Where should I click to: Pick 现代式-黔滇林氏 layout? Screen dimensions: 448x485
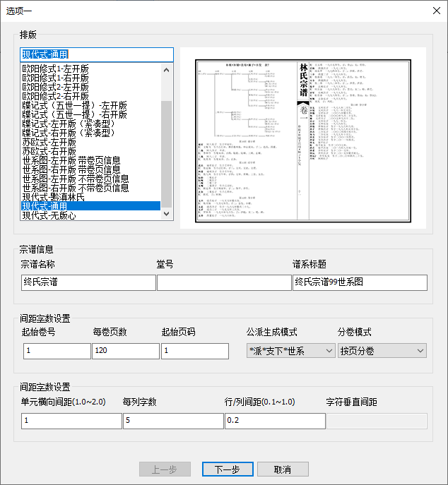(x=90, y=197)
